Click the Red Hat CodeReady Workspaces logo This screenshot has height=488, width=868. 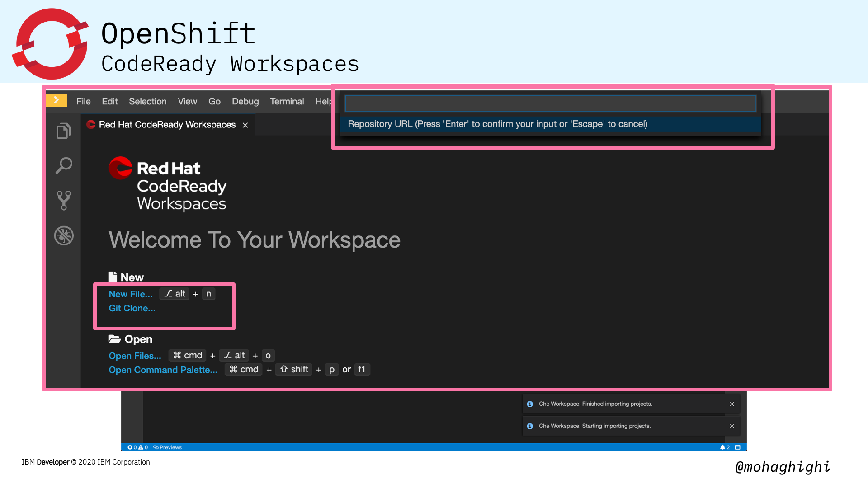(x=168, y=184)
